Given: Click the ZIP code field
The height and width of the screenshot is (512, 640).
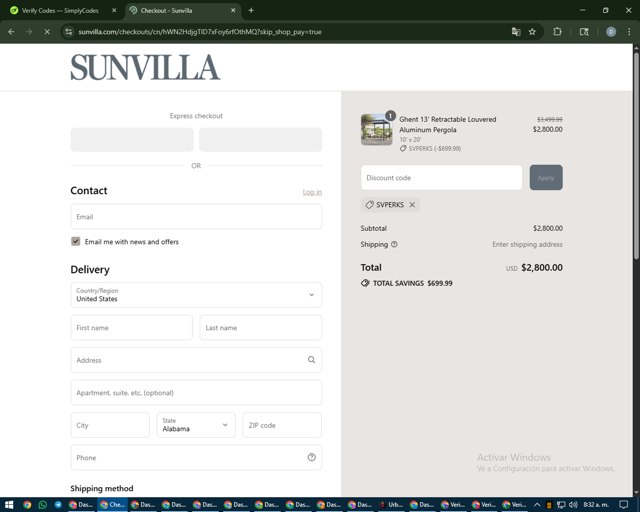Looking at the screenshot, I should pyautogui.click(x=282, y=425).
